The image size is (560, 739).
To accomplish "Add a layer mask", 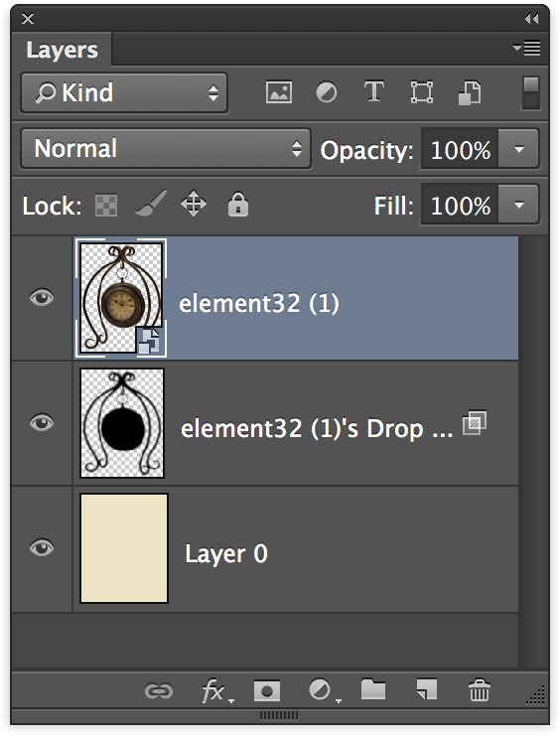I will (266, 691).
